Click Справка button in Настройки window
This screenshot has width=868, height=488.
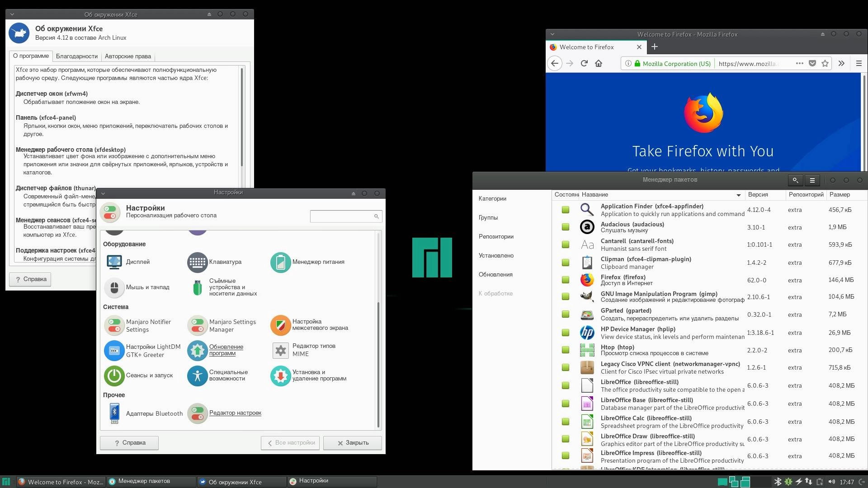pos(129,443)
